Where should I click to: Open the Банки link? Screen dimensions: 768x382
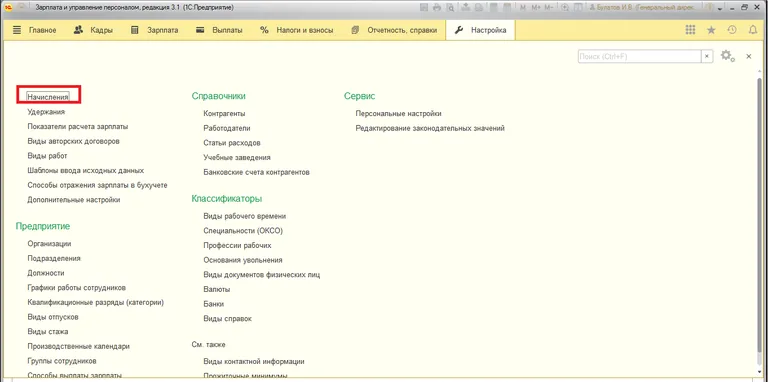tap(214, 304)
